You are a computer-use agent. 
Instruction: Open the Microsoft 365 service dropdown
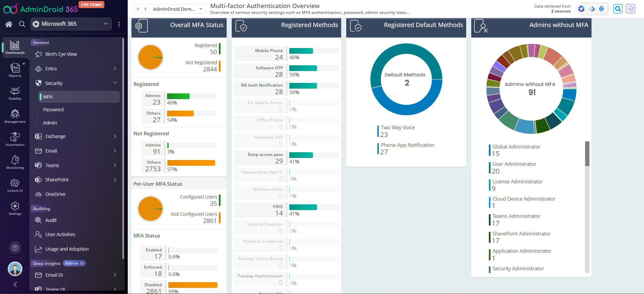[71, 24]
